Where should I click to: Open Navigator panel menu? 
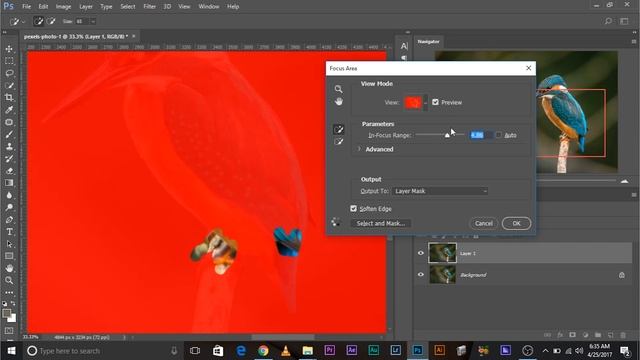(634, 42)
